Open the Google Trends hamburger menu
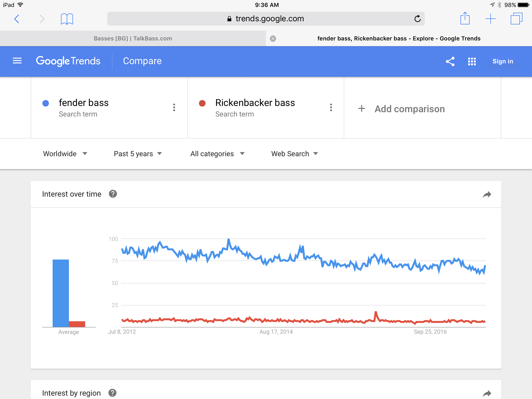The image size is (532, 399). (17, 61)
